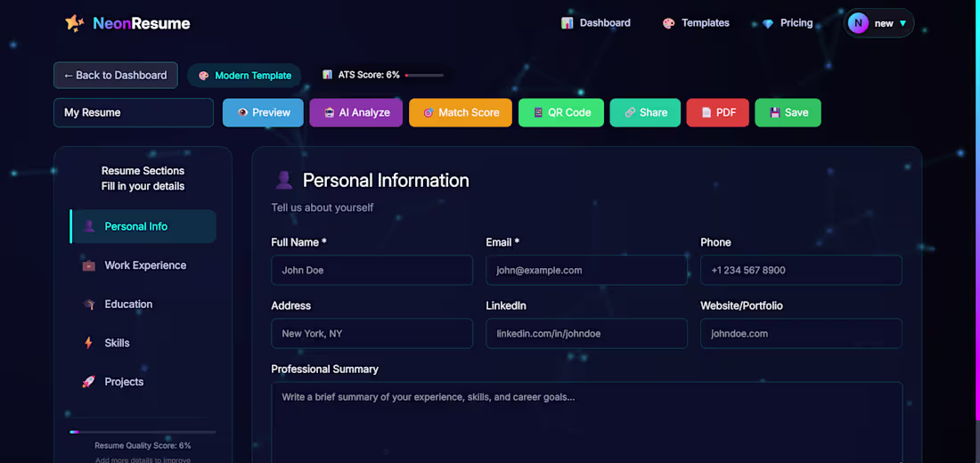
Task: Click the 'Personal Information' heading text
Action: pyautogui.click(x=386, y=181)
